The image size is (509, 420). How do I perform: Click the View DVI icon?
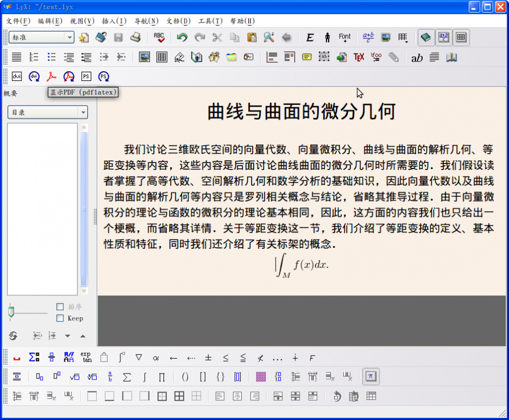[16, 77]
